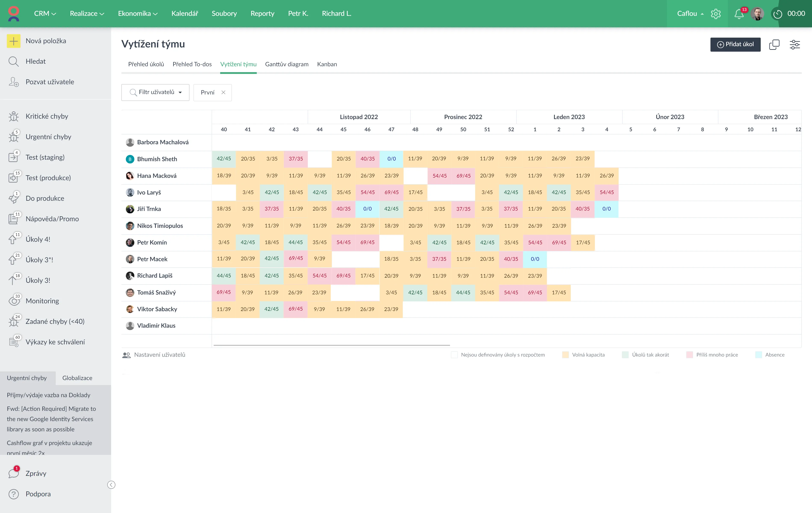Image resolution: width=812 pixels, height=513 pixels.
Task: Click the horizontal timeline scrollbar
Action: pos(331,345)
